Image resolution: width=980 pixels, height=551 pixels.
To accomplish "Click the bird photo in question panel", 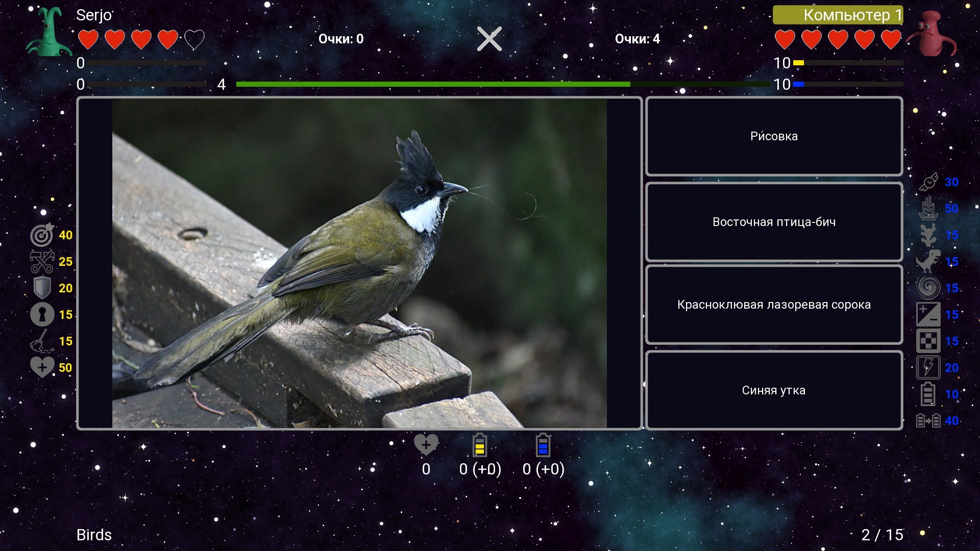I will click(359, 263).
